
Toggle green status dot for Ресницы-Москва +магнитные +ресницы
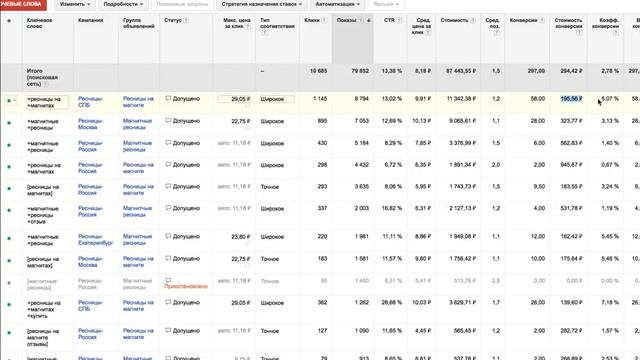click(9, 123)
